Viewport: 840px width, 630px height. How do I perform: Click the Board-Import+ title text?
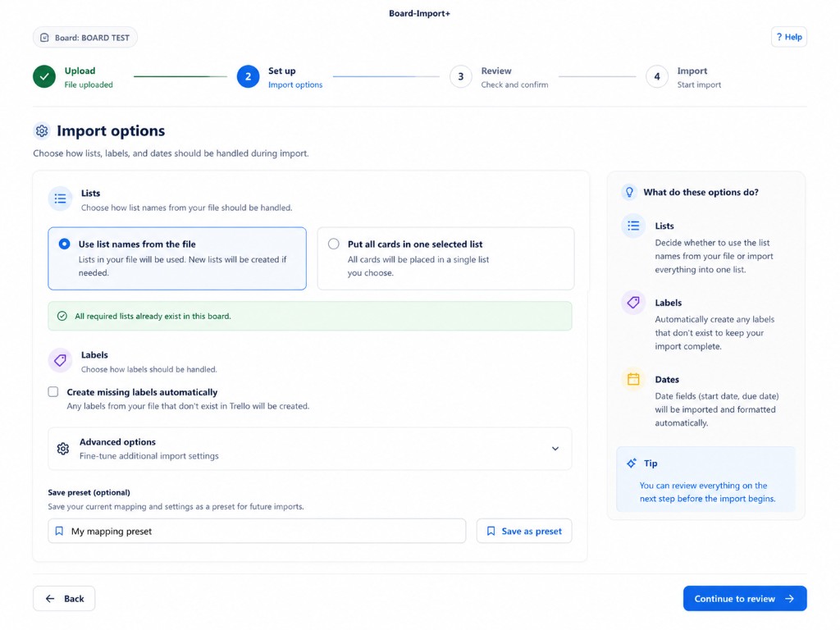click(419, 13)
